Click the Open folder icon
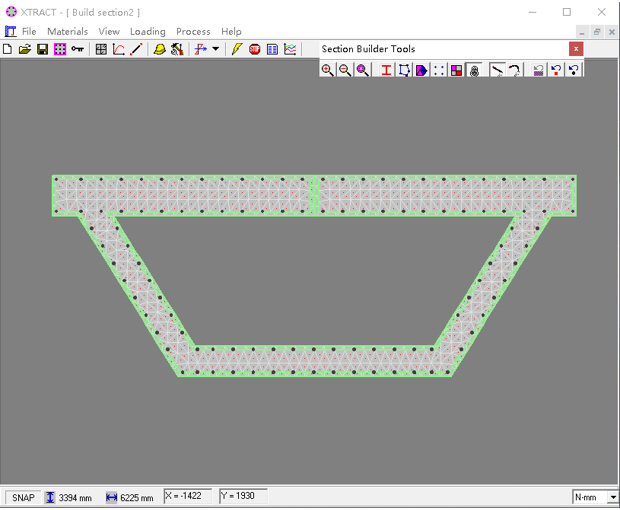Image resolution: width=620 pixels, height=510 pixels. coord(25,49)
